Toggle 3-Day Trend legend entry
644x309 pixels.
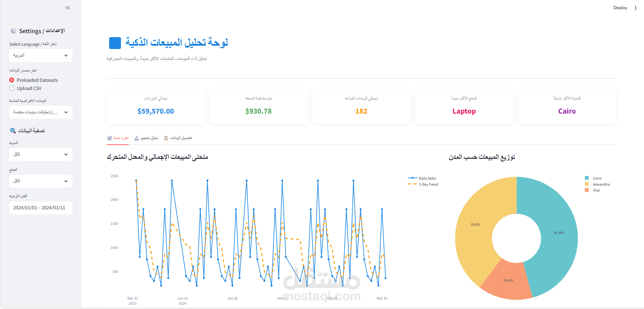(423, 184)
